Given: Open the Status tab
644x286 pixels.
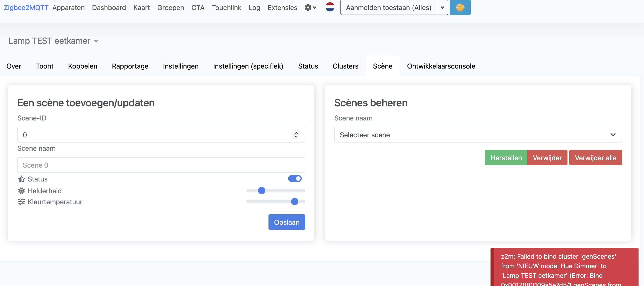Looking at the screenshot, I should (x=308, y=66).
